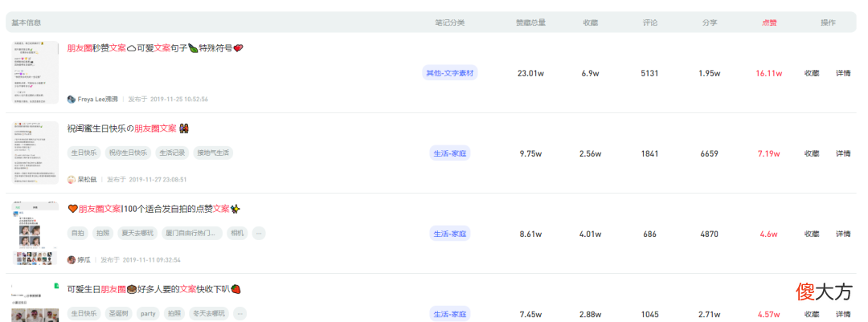
Task: Click 拍照 tag in 100个适合发自拍 row
Action: tap(103, 233)
